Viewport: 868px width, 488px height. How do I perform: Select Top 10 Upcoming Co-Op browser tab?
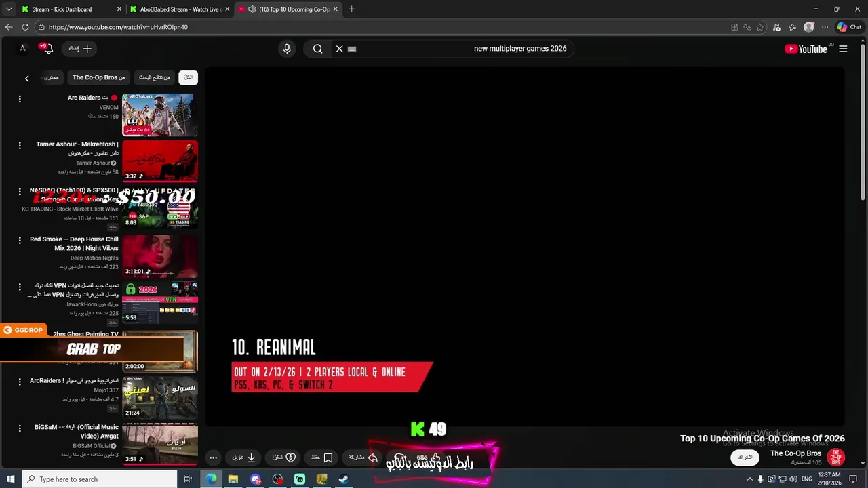coord(288,9)
